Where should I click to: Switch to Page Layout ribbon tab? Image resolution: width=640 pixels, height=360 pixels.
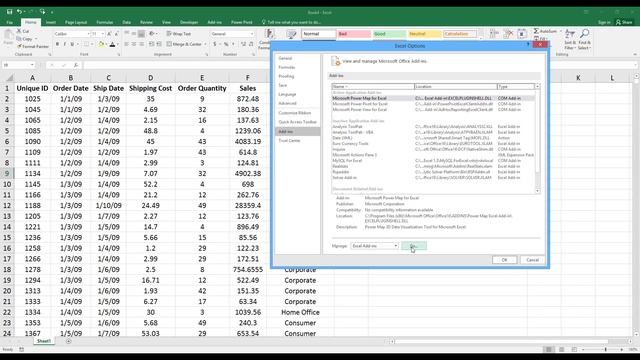76,22
